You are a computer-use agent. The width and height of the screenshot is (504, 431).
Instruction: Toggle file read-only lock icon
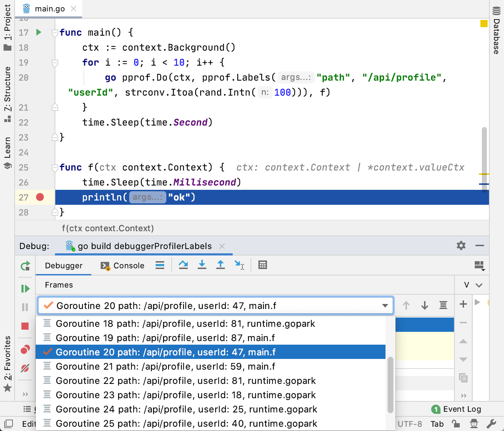(456, 424)
